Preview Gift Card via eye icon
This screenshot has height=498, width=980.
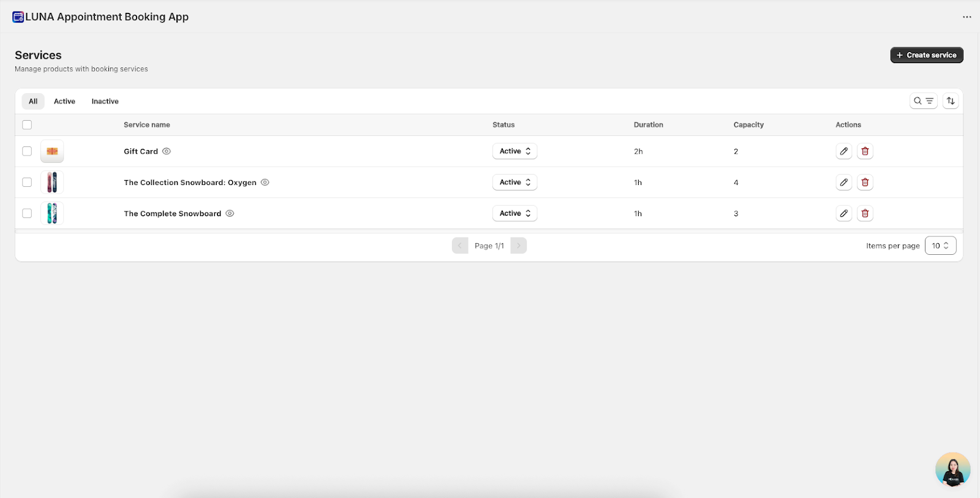coord(167,151)
